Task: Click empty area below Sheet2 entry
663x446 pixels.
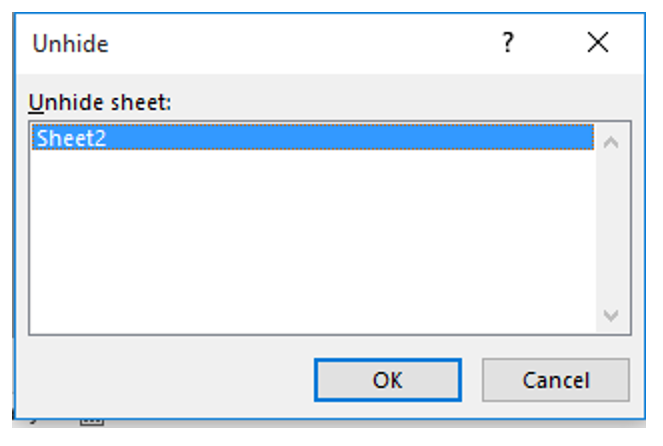Action: pyautogui.click(x=313, y=241)
